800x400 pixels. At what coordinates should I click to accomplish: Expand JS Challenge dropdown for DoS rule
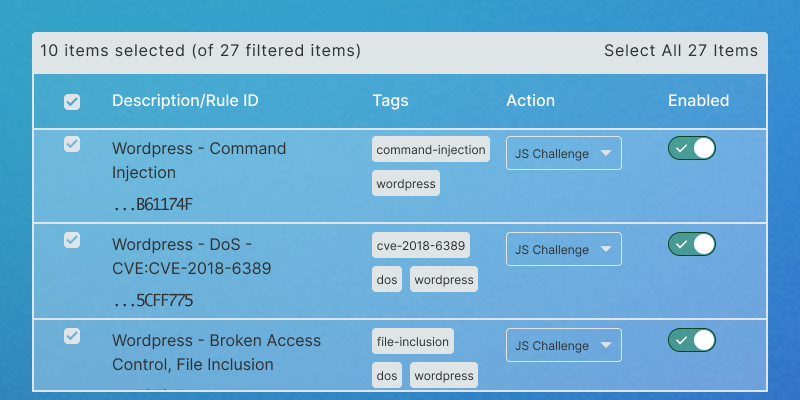point(564,249)
